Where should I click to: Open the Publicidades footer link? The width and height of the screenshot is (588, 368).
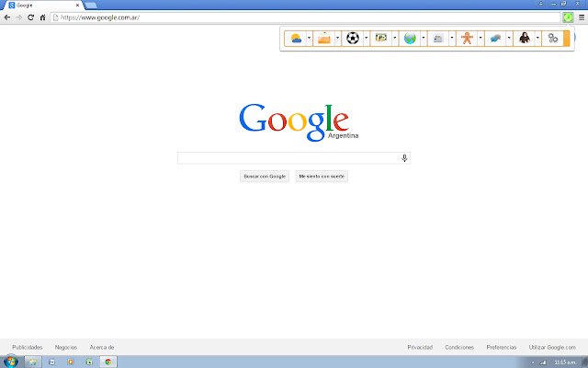(x=28, y=348)
